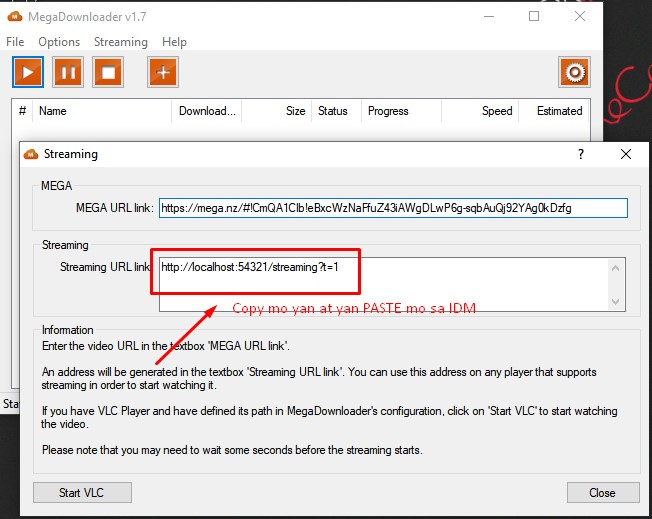Sort by the Speed column header
The image size is (652, 519).
click(x=480, y=111)
